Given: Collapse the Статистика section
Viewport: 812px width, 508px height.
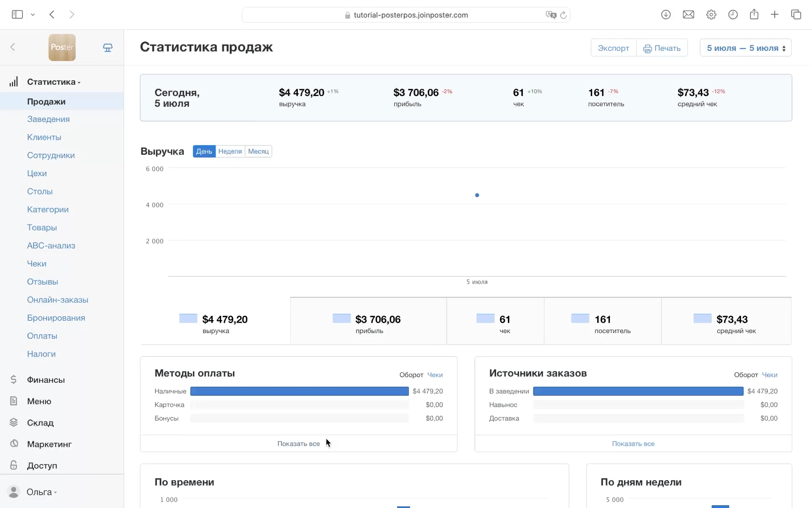Looking at the screenshot, I should click(x=51, y=82).
